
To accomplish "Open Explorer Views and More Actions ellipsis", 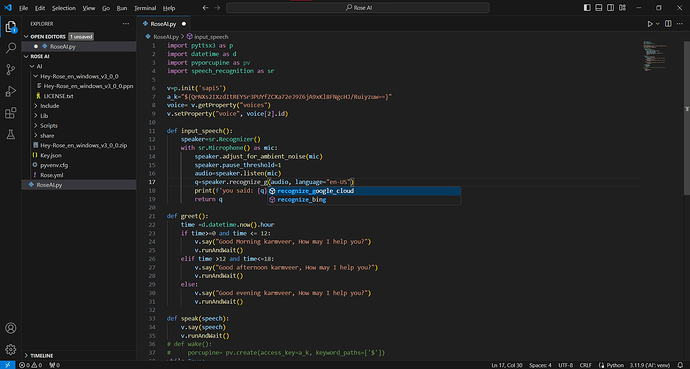I will [x=126, y=24].
